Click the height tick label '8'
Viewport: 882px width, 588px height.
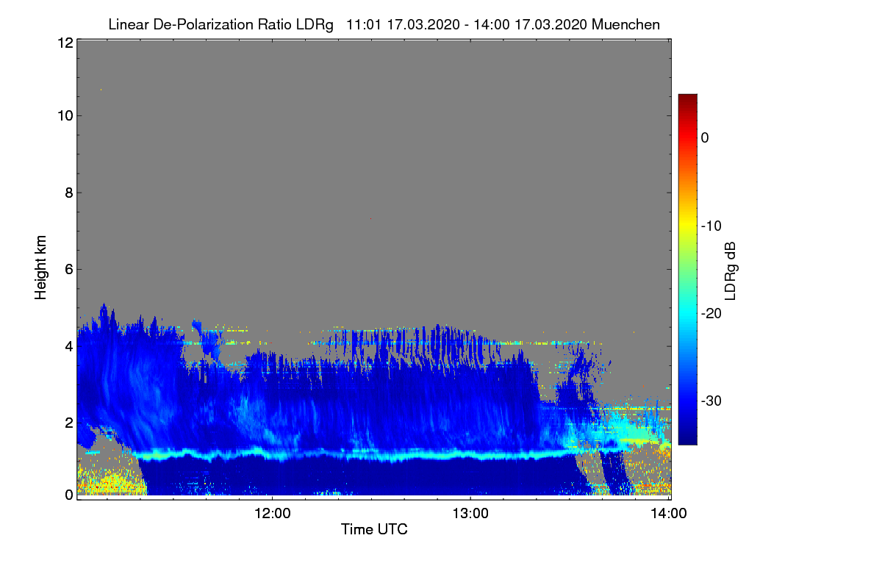click(68, 193)
